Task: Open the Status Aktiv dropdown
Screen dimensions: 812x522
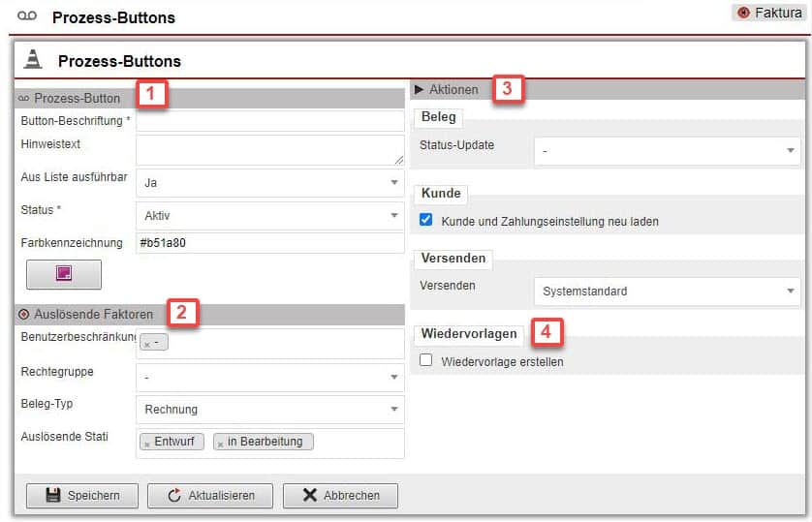Action: click(269, 216)
